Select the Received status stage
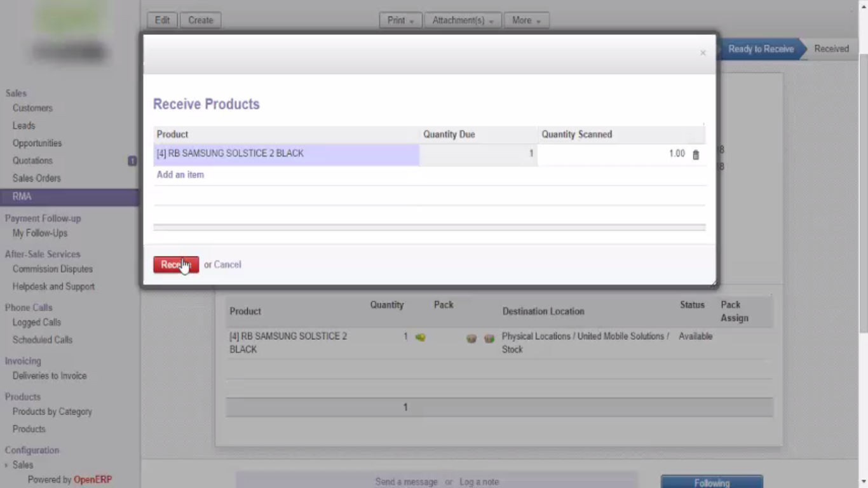868x488 pixels. pos(831,49)
